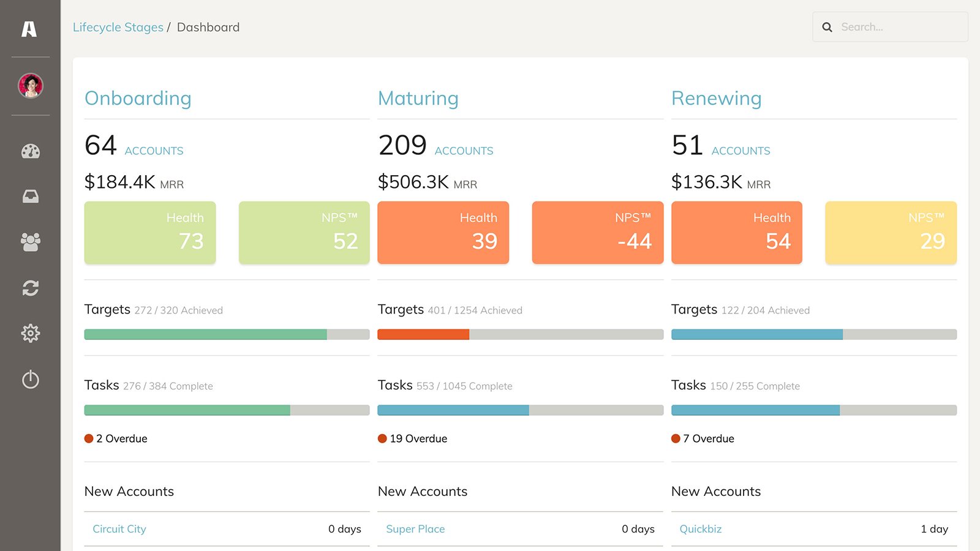The image size is (980, 551).
Task: Navigate to Lifecycle Stages breadcrumb
Action: coord(118,27)
